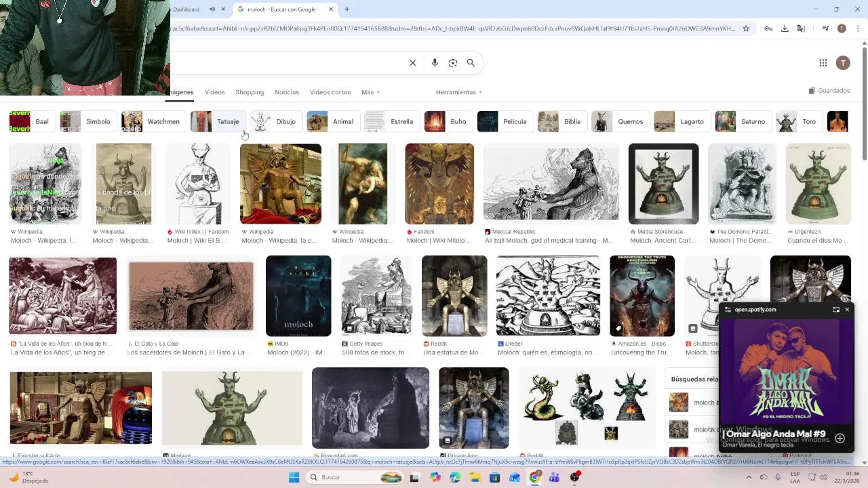Open Chrome media controls icon
This screenshot has width=868, height=488.
[825, 28]
